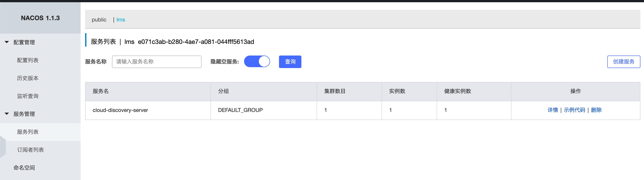The width and height of the screenshot is (644, 180).
Task: Toggle the 隐藏空服务 switch
Action: pyautogui.click(x=257, y=62)
